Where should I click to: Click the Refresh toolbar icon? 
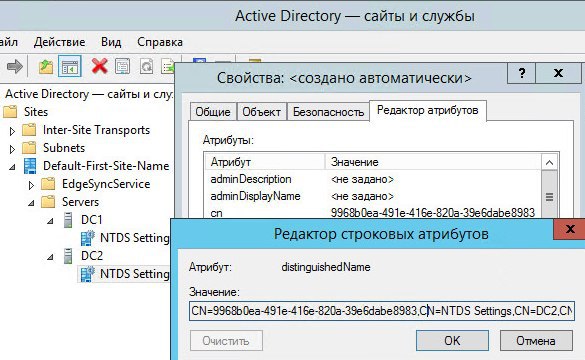146,66
